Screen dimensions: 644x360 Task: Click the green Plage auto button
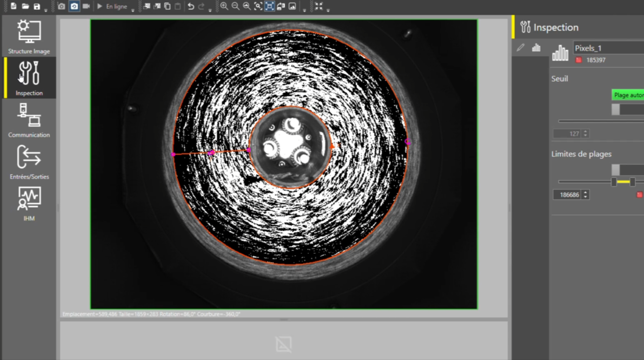628,95
